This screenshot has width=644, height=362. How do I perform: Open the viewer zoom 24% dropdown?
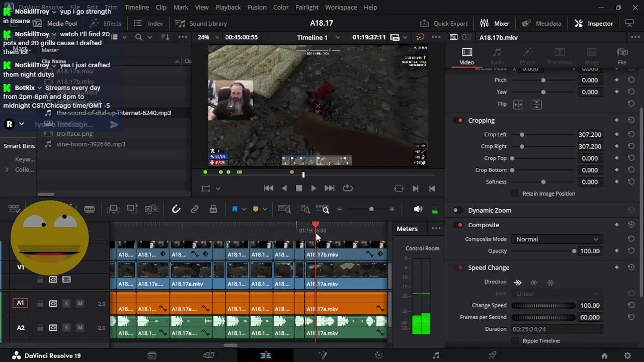point(217,37)
